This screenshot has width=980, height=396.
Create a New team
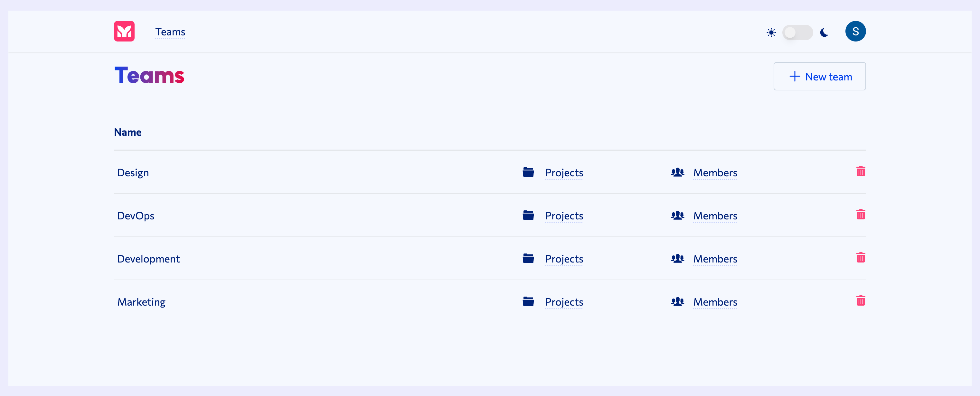[819, 76]
